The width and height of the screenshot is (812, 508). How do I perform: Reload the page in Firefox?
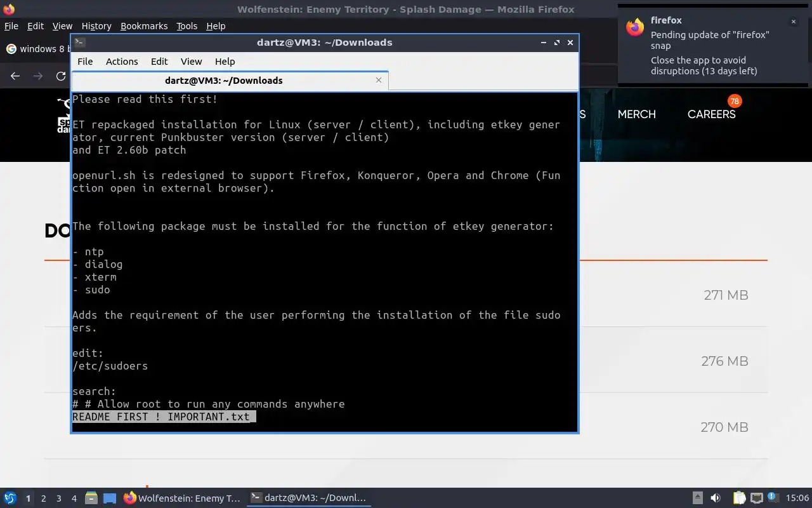[x=61, y=76]
